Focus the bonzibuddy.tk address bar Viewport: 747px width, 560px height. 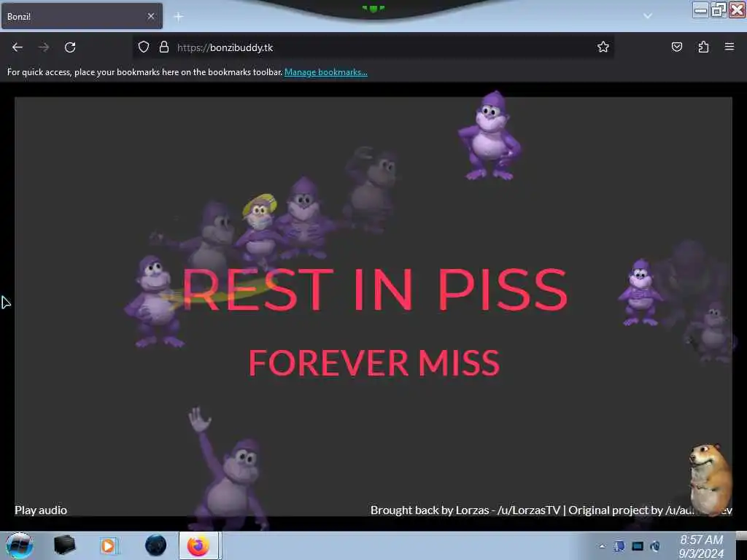pos(373,47)
